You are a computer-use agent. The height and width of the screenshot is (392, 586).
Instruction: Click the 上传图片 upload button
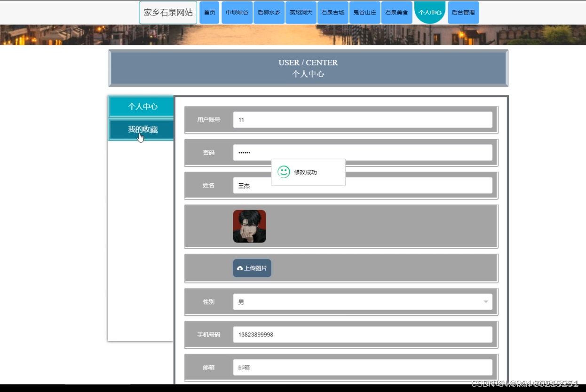(252, 267)
